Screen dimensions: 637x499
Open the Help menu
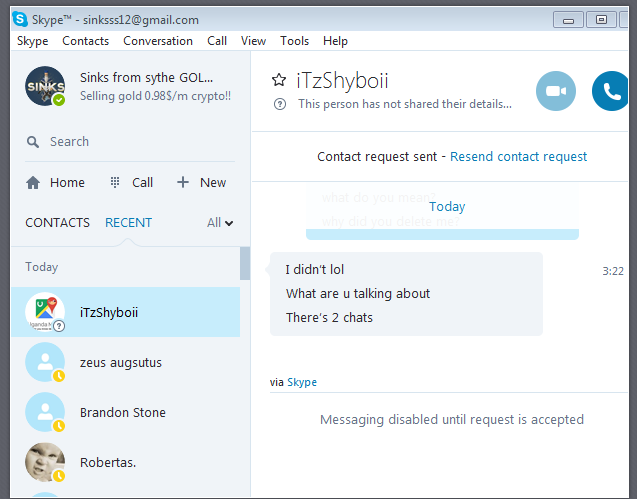coord(336,41)
